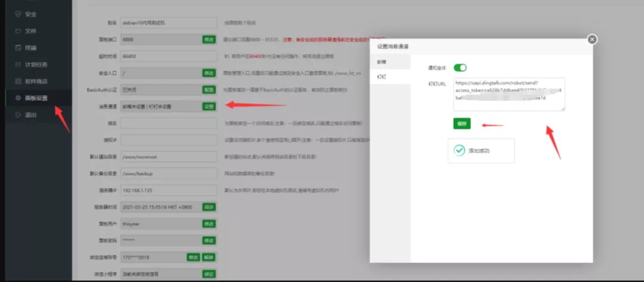Click 修改 button next to 面板端口
The image size is (644, 282).
[x=209, y=39]
